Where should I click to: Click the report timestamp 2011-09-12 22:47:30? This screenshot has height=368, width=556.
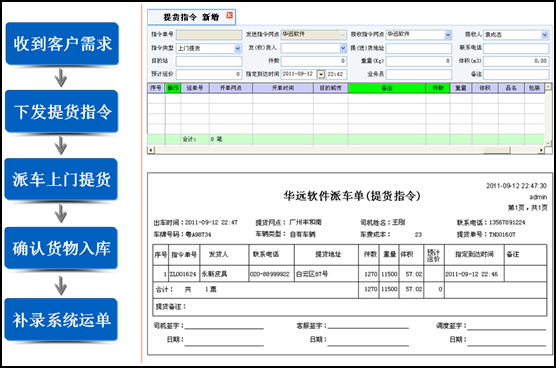point(516,186)
